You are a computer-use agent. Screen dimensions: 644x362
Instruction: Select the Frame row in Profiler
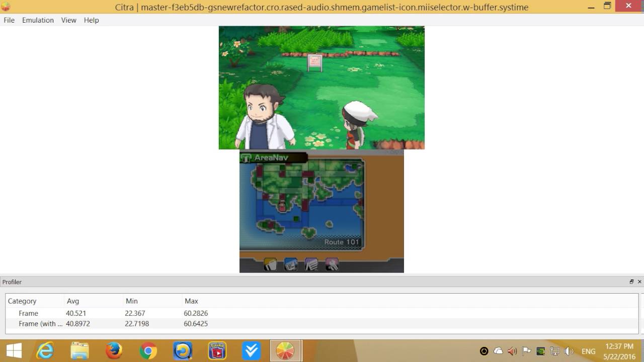(321, 313)
